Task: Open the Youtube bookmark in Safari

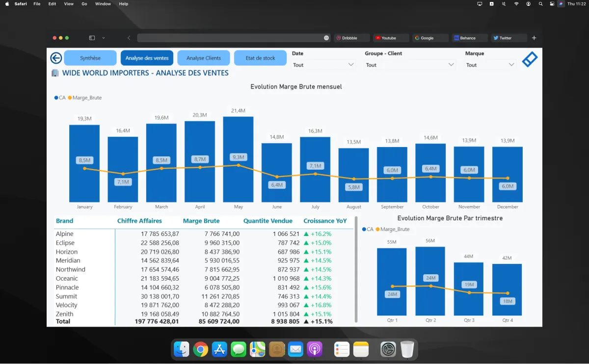Action: [390, 37]
